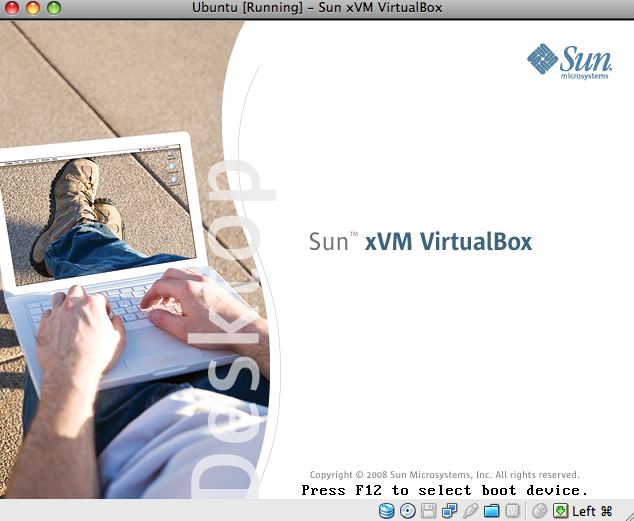Click the USB devices status icon
The image size is (634, 521).
(x=470, y=511)
